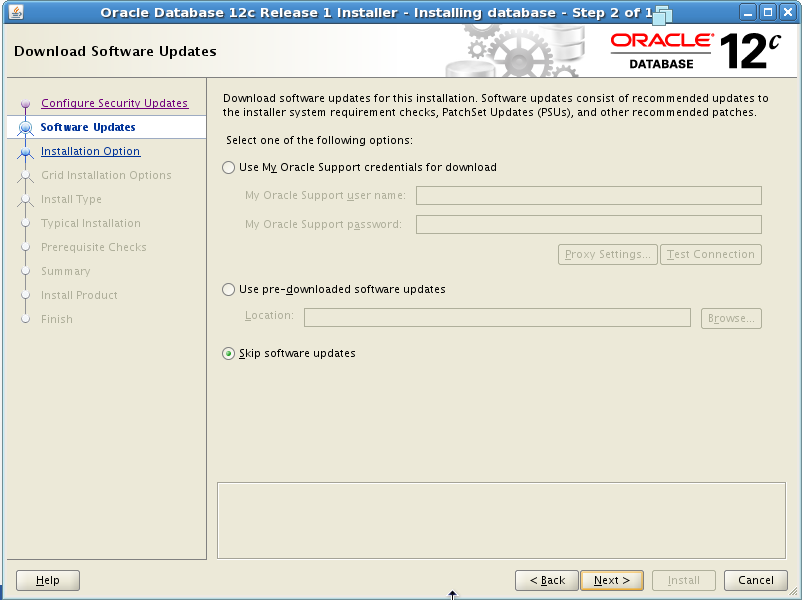This screenshot has height=600, width=802.
Task: Click Test Connection button
Action: (x=711, y=255)
